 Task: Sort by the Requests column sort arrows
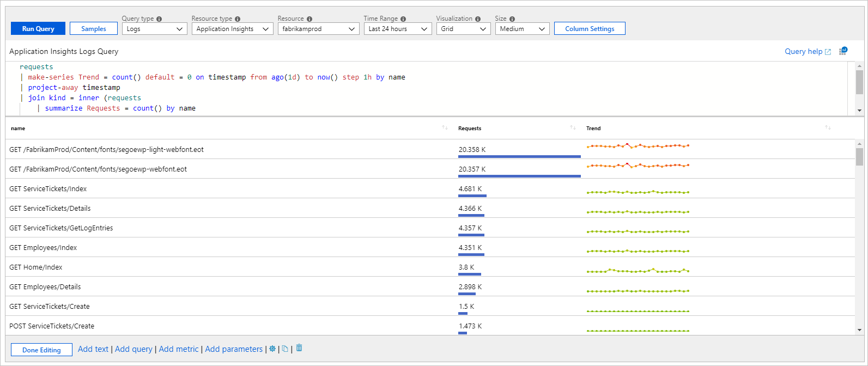(x=573, y=128)
